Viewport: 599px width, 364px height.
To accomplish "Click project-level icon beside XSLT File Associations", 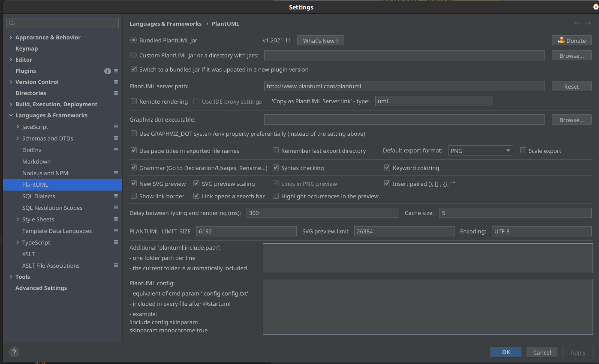I will pyautogui.click(x=116, y=266).
